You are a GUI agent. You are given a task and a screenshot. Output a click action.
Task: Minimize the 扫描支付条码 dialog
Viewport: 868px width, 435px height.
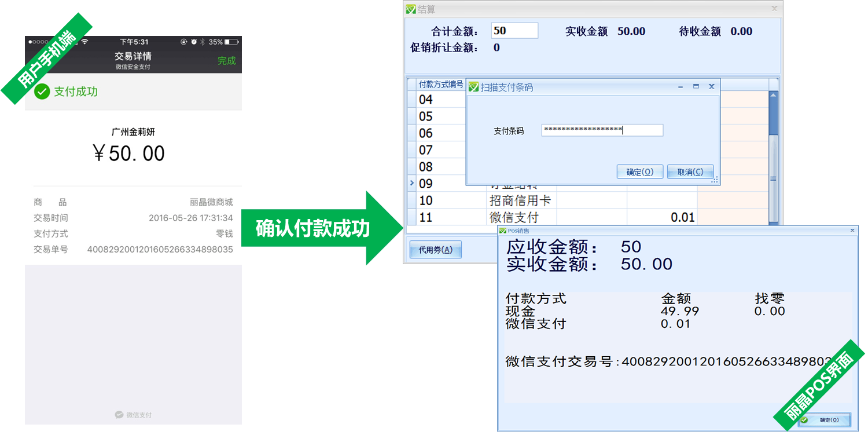pyautogui.click(x=681, y=87)
